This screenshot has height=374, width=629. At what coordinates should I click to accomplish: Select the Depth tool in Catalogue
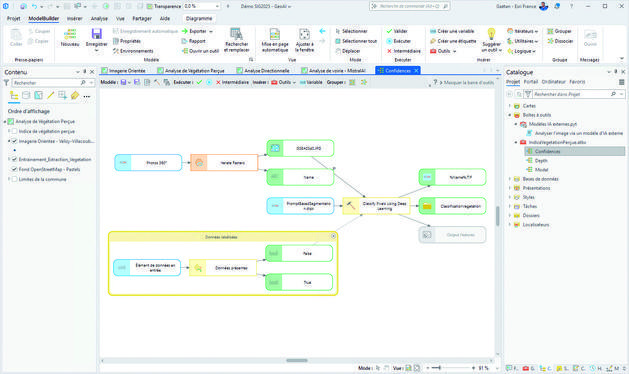[x=541, y=161]
